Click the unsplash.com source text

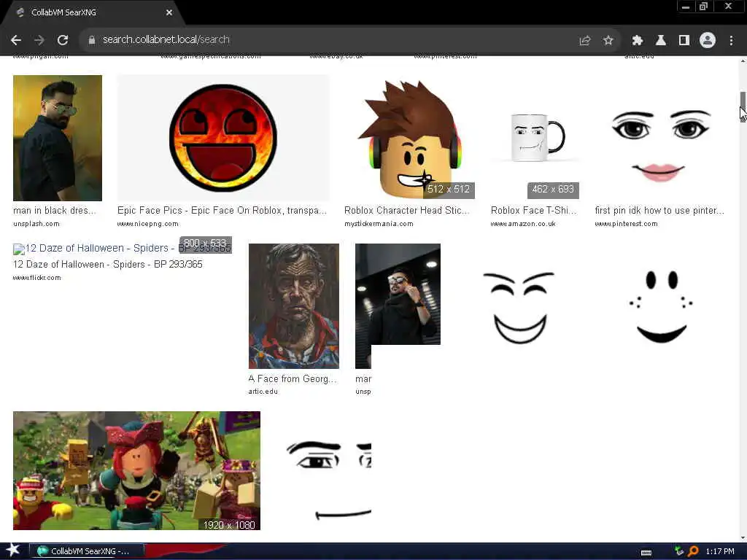click(36, 224)
